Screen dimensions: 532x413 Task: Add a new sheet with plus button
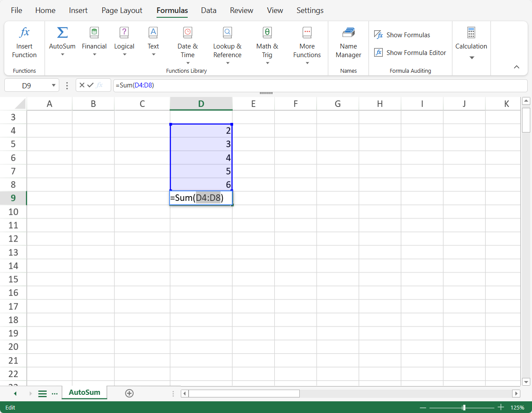coord(129,393)
